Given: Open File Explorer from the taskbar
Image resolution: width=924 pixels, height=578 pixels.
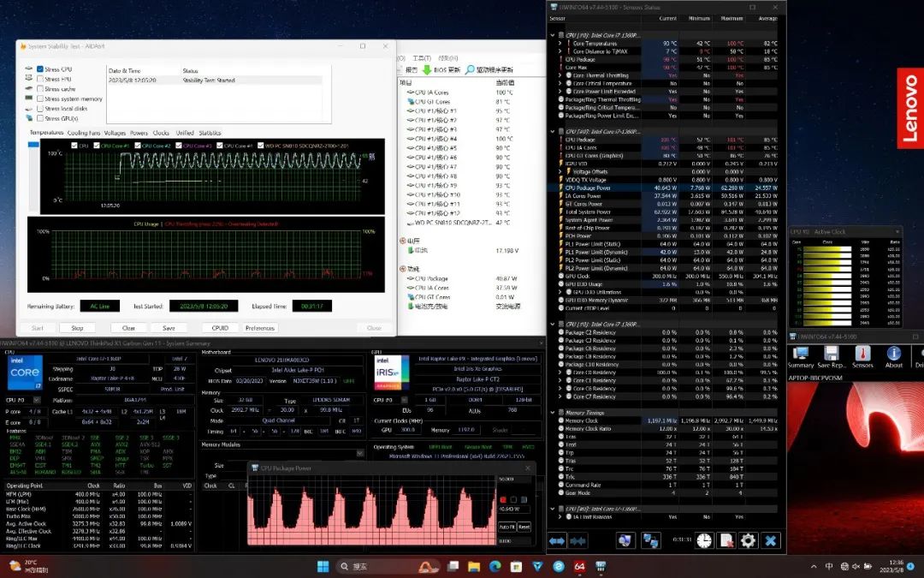Looking at the screenshot, I should [474, 567].
